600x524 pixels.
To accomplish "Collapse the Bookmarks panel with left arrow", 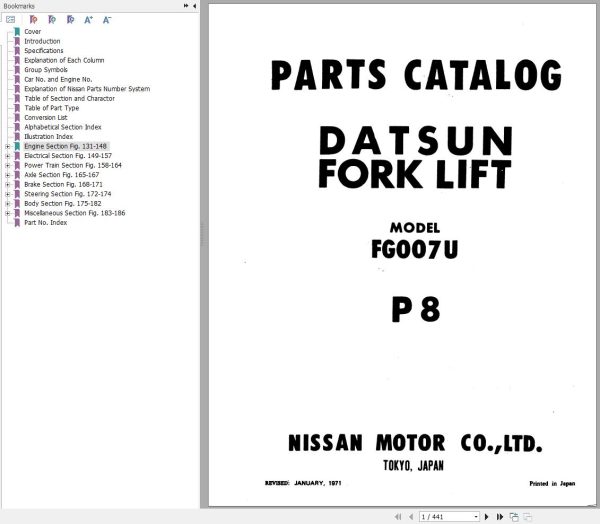I will tap(194, 6).
